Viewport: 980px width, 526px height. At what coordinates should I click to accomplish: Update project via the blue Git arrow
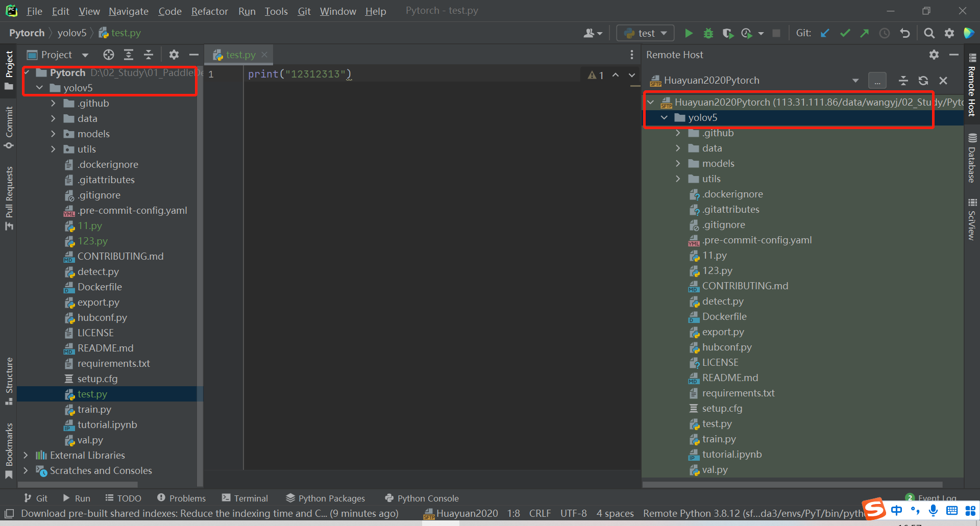pos(825,33)
